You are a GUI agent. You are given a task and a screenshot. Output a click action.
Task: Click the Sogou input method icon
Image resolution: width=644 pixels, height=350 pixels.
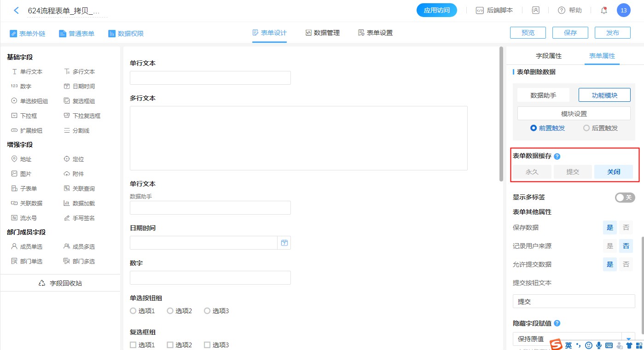[557, 345]
